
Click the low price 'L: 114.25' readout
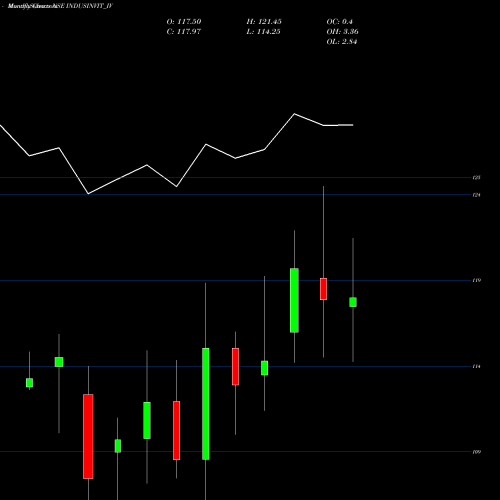[x=263, y=32]
